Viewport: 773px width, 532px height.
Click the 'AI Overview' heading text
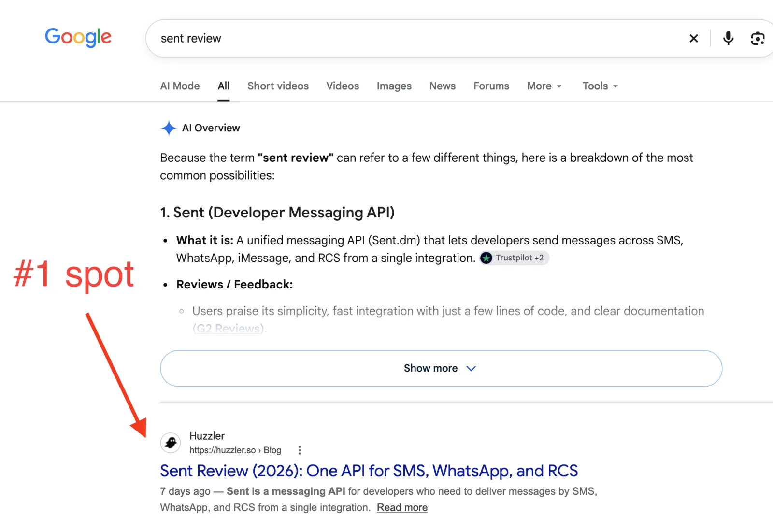point(211,128)
